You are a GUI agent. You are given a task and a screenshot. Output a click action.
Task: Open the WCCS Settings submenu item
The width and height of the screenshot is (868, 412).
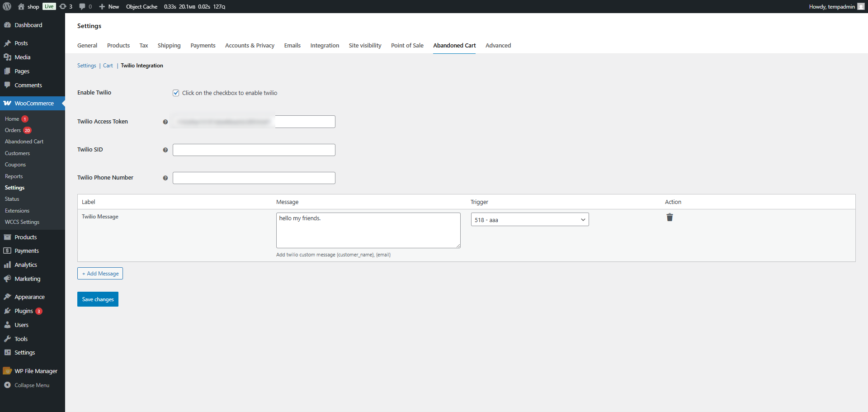[x=22, y=222]
